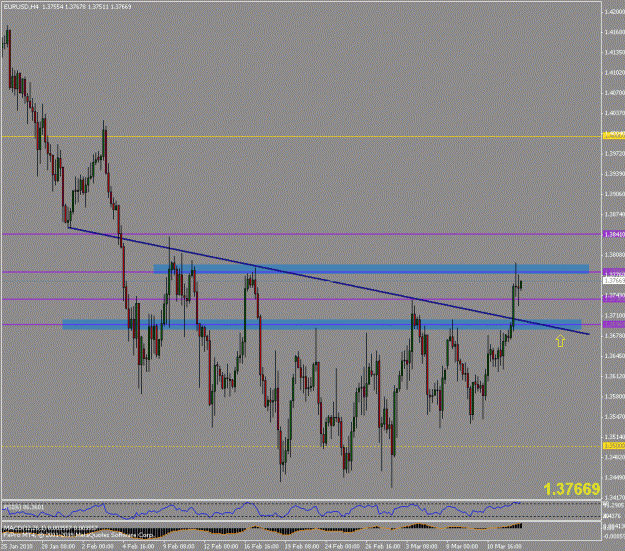Click the 1.34170 price axis label
The height and width of the screenshot is (551, 625).
(x=614, y=498)
